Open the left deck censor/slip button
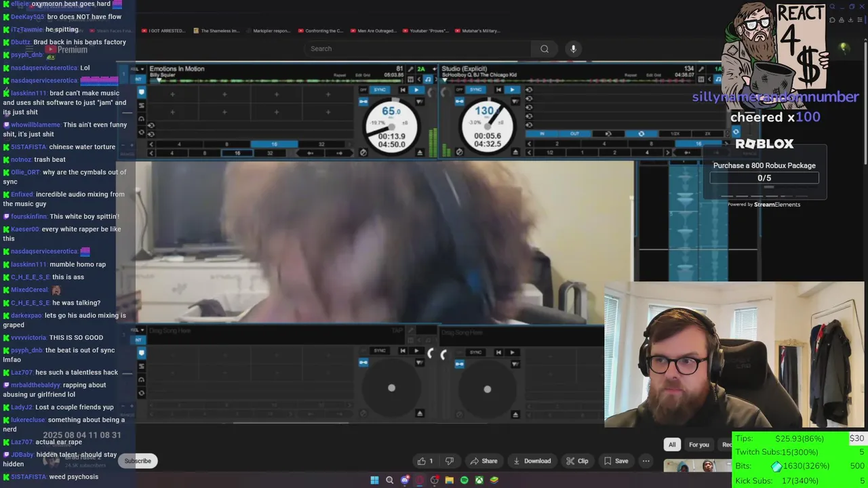Viewport: 868px width, 488px height. coord(363,152)
